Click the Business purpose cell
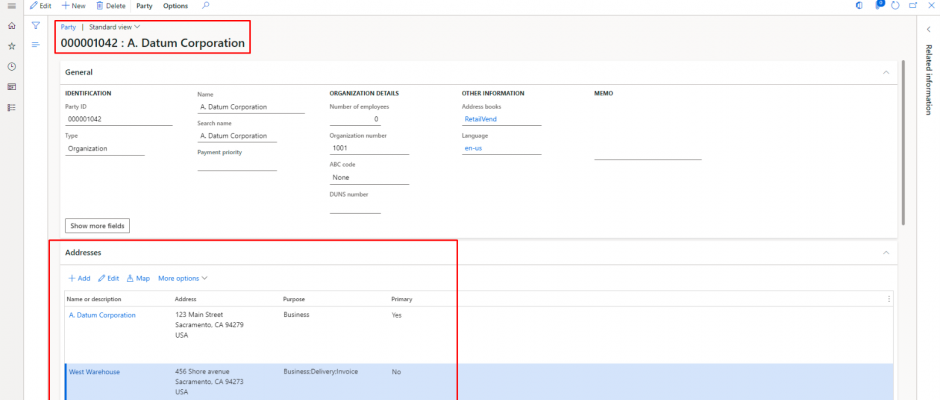Image resolution: width=940 pixels, height=400 pixels. 296,315
